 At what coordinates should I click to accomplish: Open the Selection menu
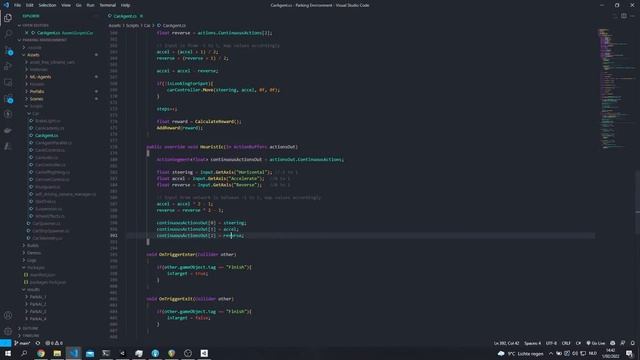coord(47,5)
